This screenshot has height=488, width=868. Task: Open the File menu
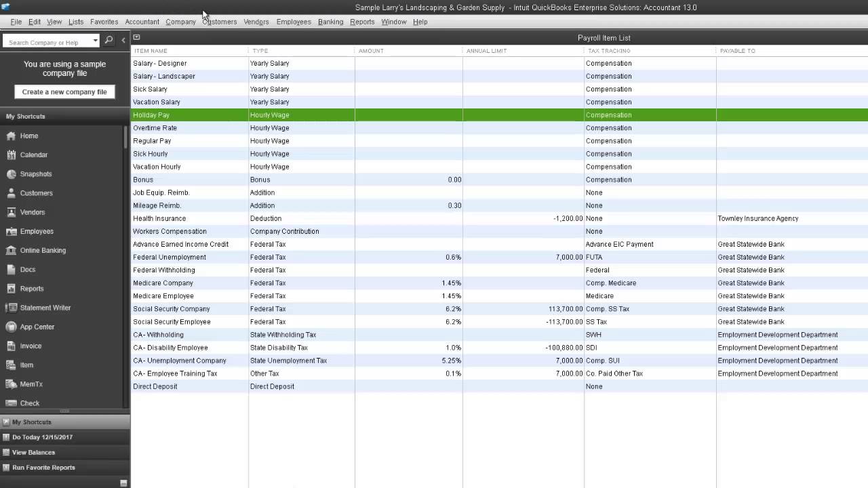click(x=16, y=22)
